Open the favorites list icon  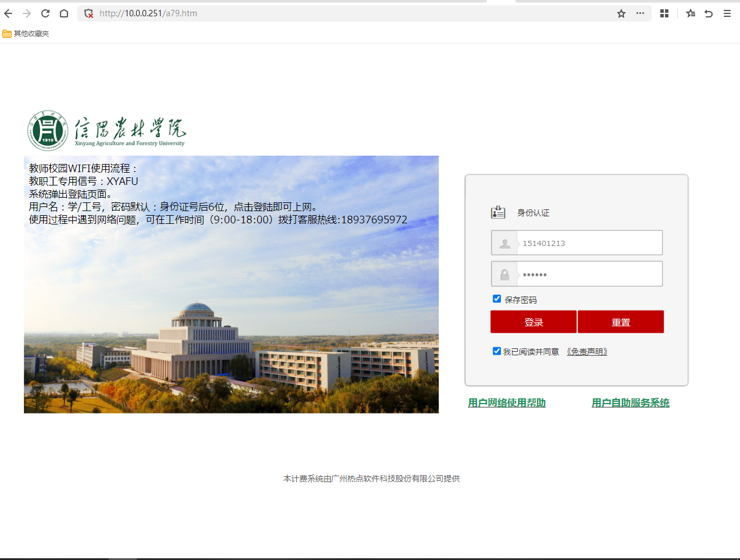tap(691, 13)
